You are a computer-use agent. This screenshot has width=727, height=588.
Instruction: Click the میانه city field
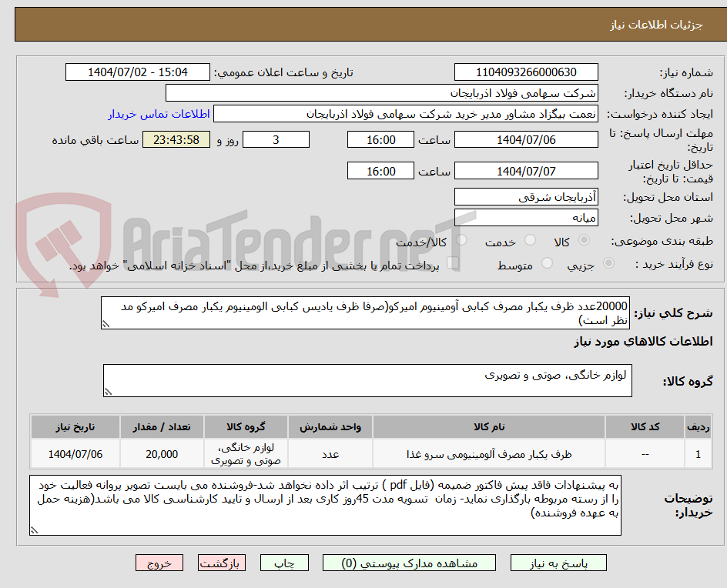point(526,218)
